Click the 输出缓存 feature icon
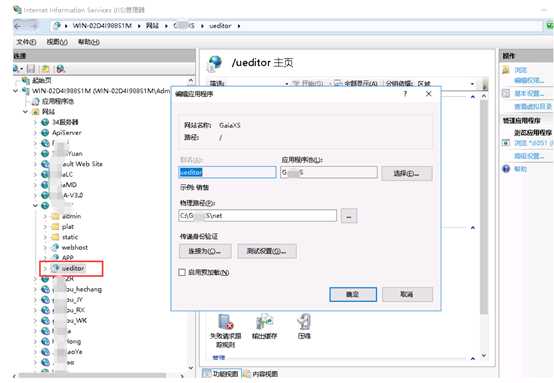 265,322
